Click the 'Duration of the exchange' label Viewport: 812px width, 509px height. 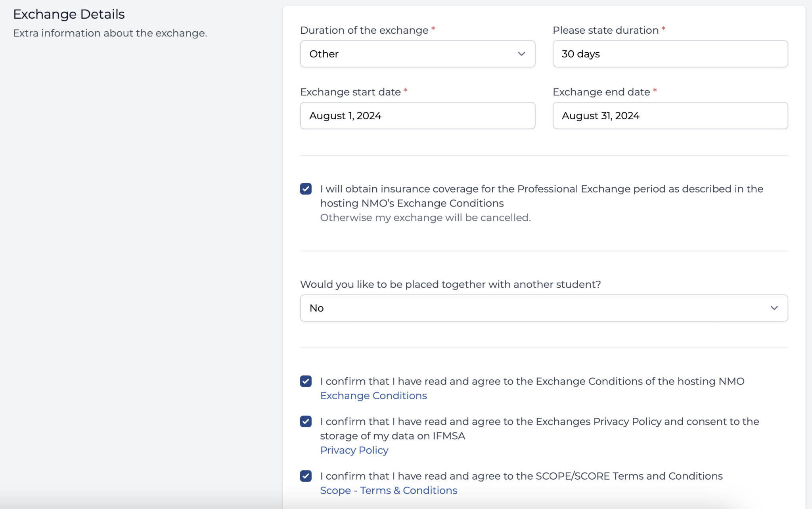pos(364,31)
